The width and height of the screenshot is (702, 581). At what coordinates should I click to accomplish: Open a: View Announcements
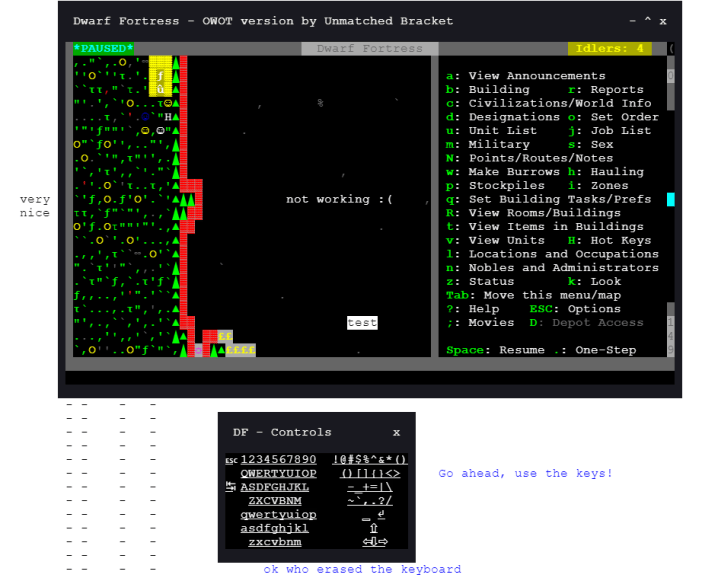pyautogui.click(x=526, y=76)
